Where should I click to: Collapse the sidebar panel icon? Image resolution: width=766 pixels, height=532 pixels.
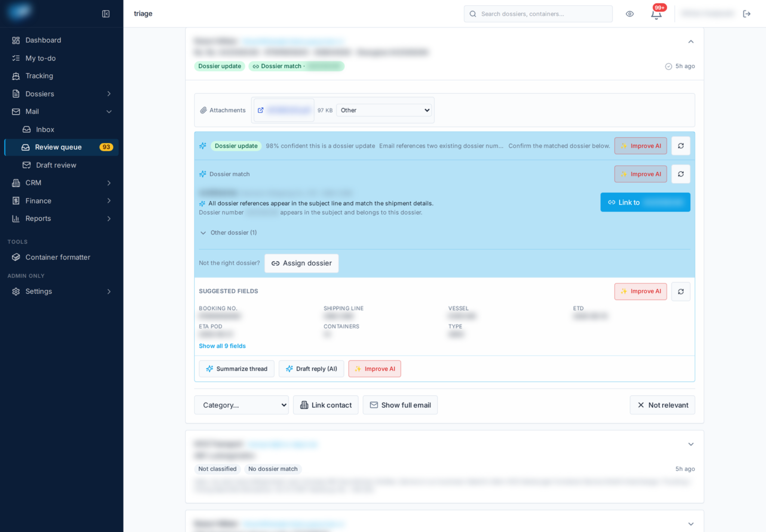tap(106, 14)
